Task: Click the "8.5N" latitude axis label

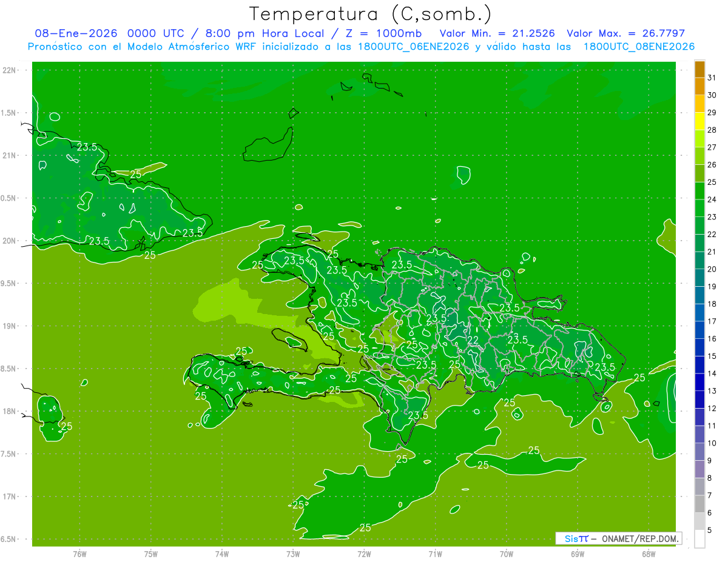Action: pos(8,369)
